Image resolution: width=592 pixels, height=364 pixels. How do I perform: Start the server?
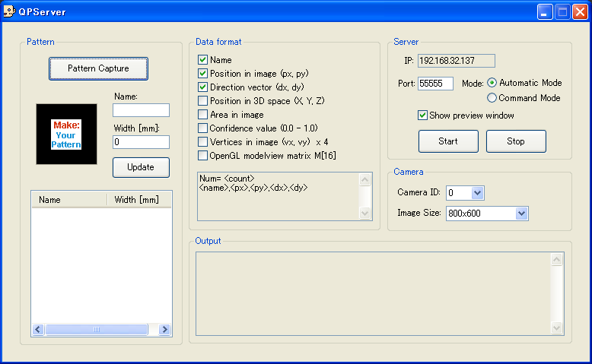(x=448, y=141)
